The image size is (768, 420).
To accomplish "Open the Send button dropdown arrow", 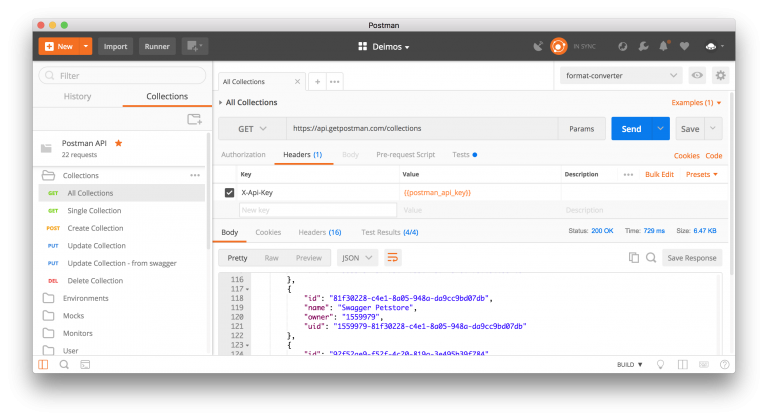I will pyautogui.click(x=660, y=129).
